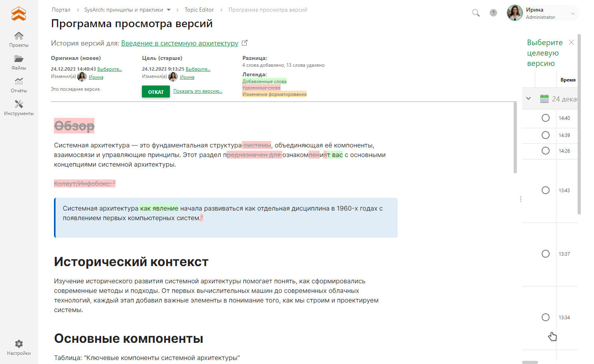Collapse the 24 December date group
Image resolution: width=594 pixels, height=364 pixels.
(x=528, y=98)
